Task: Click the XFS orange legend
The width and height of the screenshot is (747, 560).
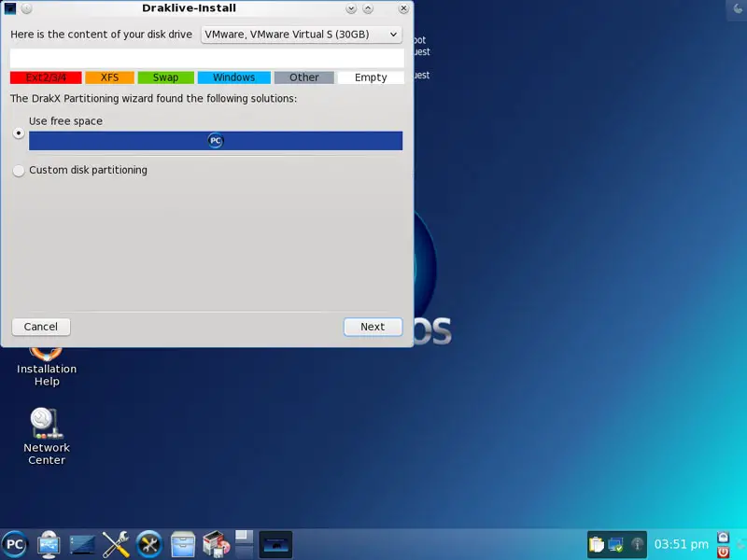Action: click(x=109, y=77)
